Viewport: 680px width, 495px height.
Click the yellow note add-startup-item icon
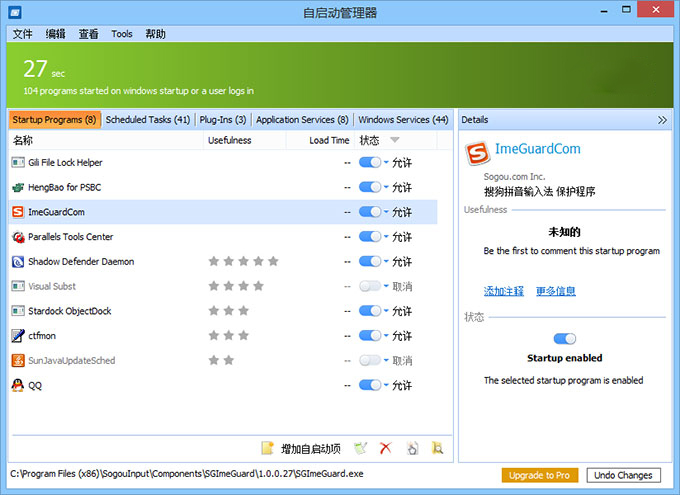click(268, 448)
